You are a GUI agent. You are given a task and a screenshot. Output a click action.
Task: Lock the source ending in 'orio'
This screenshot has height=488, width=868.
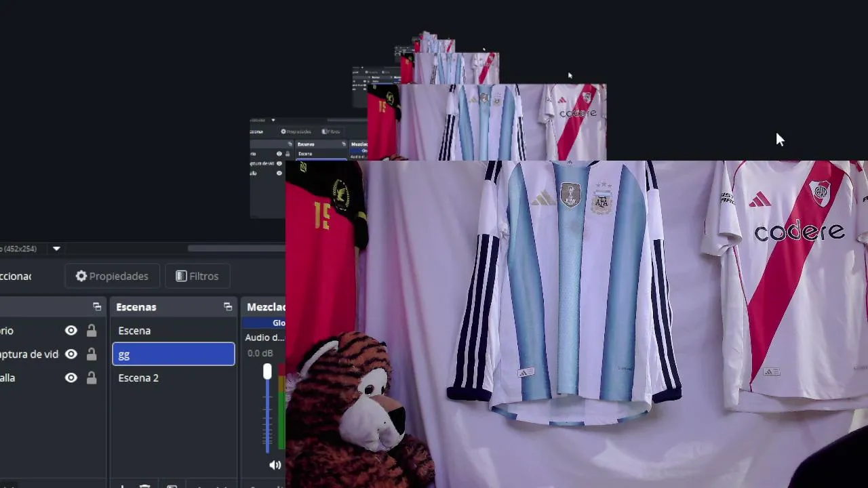click(92, 331)
